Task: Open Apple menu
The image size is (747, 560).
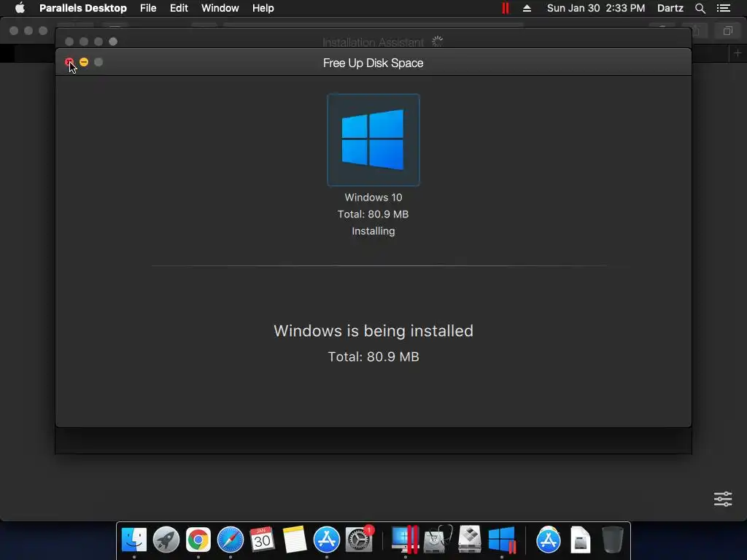Action: coord(20,8)
